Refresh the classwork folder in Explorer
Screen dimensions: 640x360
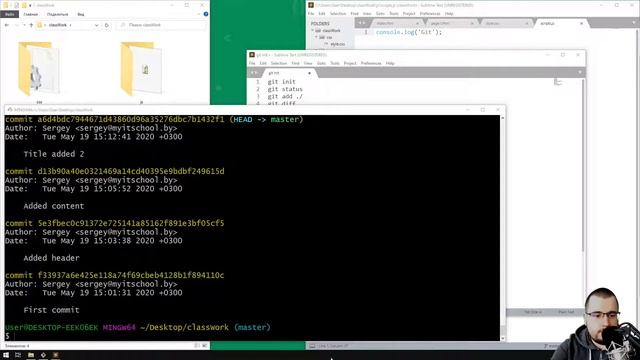coord(107,25)
